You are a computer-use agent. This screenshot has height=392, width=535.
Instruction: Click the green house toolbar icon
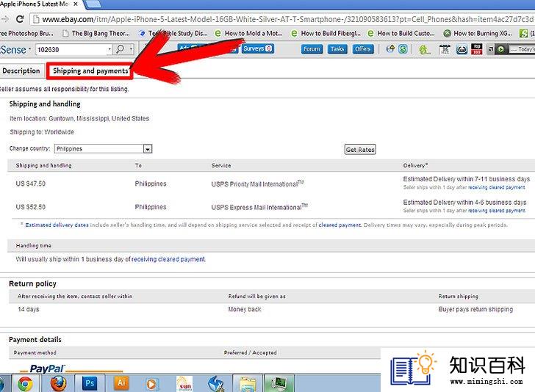click(x=424, y=50)
